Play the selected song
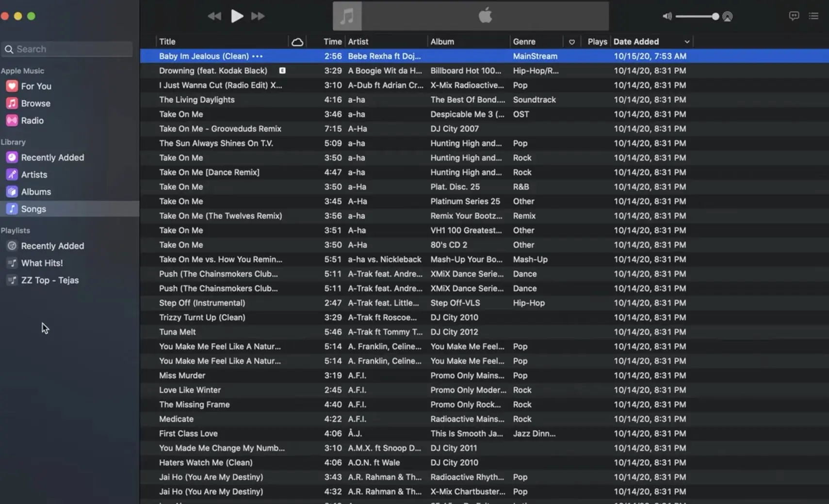Viewport: 829px width, 504px height. point(237,16)
